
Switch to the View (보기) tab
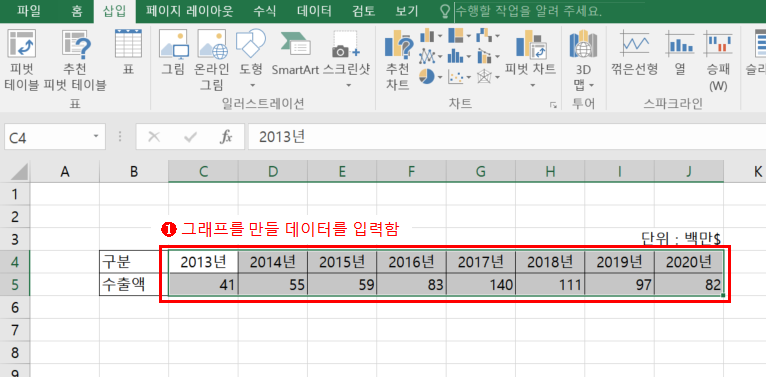(x=406, y=11)
